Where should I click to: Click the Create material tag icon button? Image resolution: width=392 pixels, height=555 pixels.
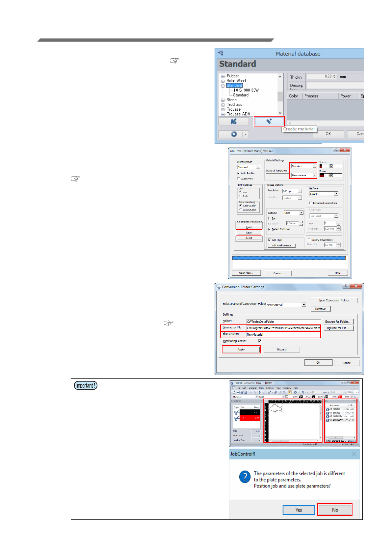pyautogui.click(x=269, y=121)
